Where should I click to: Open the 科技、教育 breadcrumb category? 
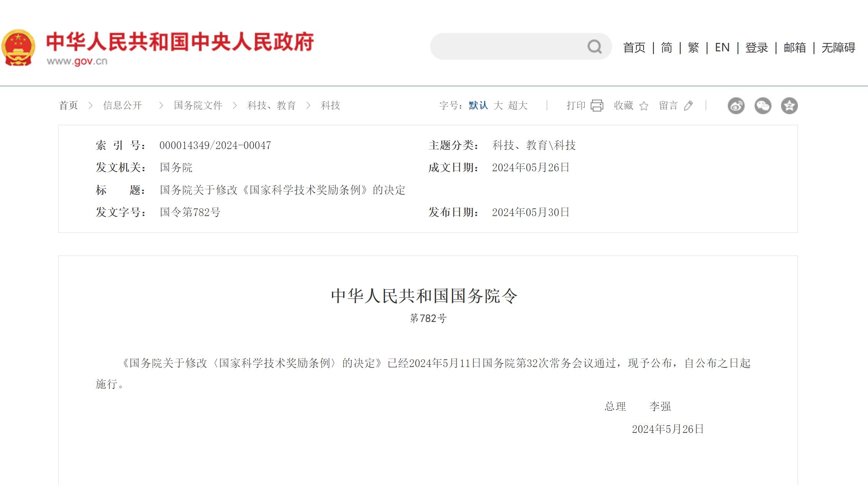[x=271, y=105]
